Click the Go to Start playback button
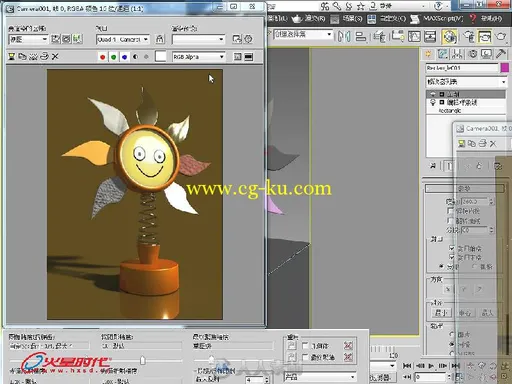Screen dimensions: 512x384 click(407, 366)
